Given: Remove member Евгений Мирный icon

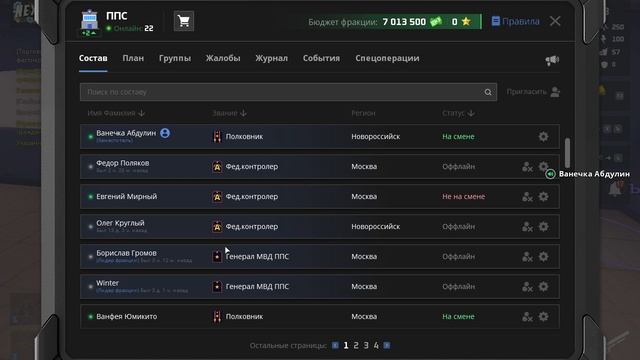Looking at the screenshot, I should pos(527,197).
